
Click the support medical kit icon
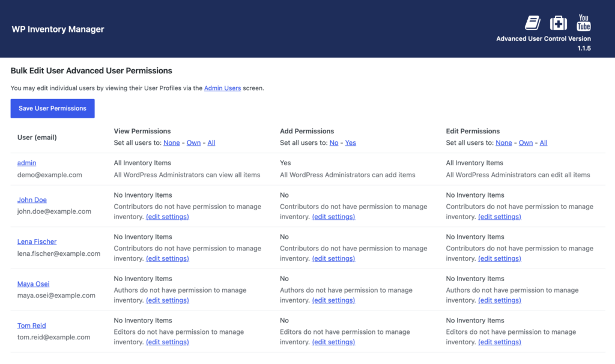click(x=558, y=23)
